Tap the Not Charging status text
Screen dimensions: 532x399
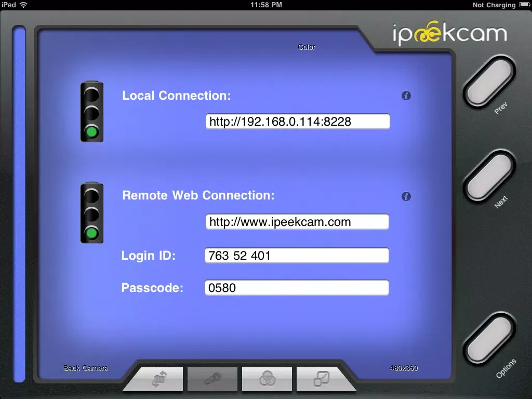point(494,5)
